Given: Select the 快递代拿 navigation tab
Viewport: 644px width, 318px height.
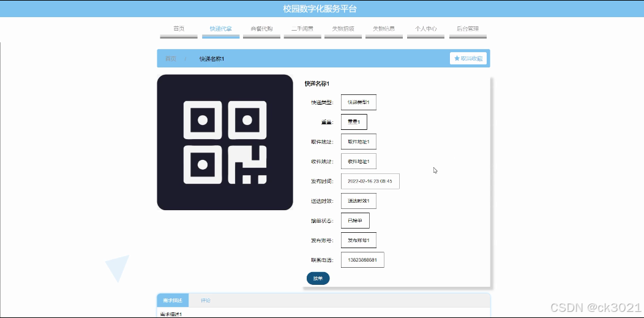Looking at the screenshot, I should coord(220,29).
